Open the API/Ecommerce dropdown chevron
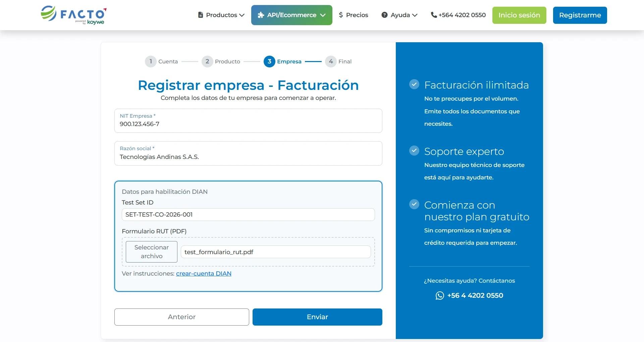Screen dimensions: 644x342 click(x=323, y=15)
